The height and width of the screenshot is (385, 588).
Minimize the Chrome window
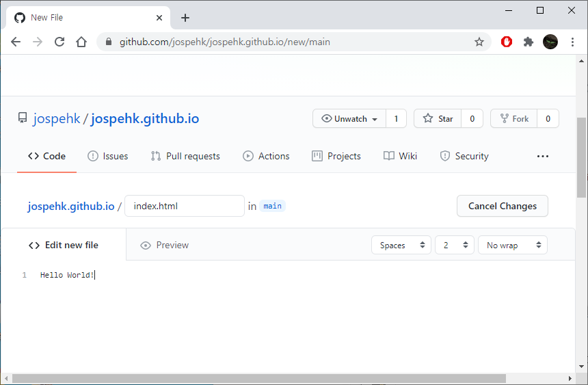pyautogui.click(x=509, y=10)
